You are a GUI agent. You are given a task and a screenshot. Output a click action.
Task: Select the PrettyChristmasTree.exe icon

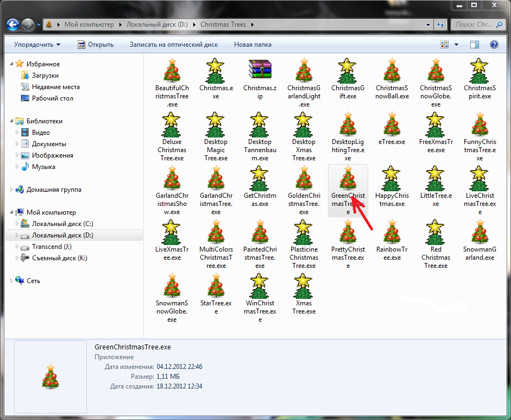coord(348,231)
